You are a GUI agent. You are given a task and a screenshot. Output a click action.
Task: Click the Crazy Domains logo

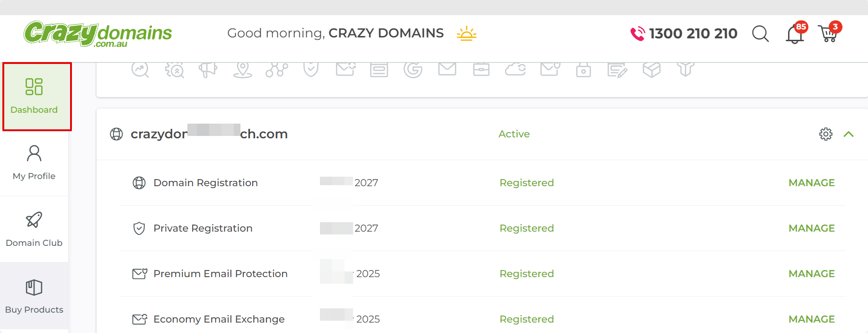click(x=98, y=34)
